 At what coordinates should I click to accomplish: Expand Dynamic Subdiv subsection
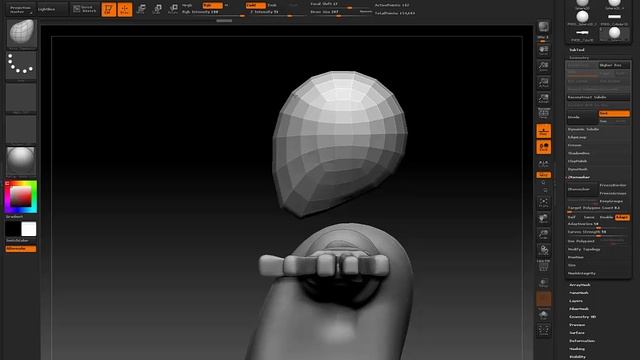(x=583, y=129)
